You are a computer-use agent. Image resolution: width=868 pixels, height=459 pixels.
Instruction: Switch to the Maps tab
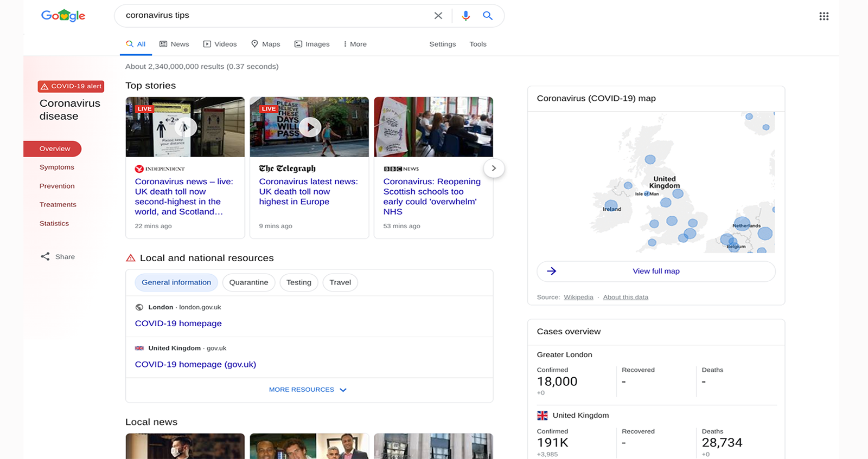click(266, 44)
